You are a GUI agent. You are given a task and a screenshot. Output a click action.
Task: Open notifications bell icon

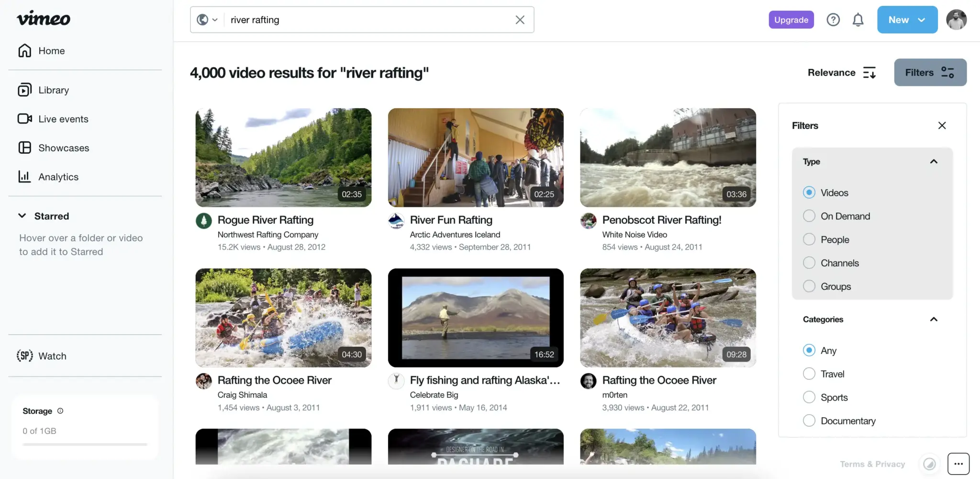point(858,20)
